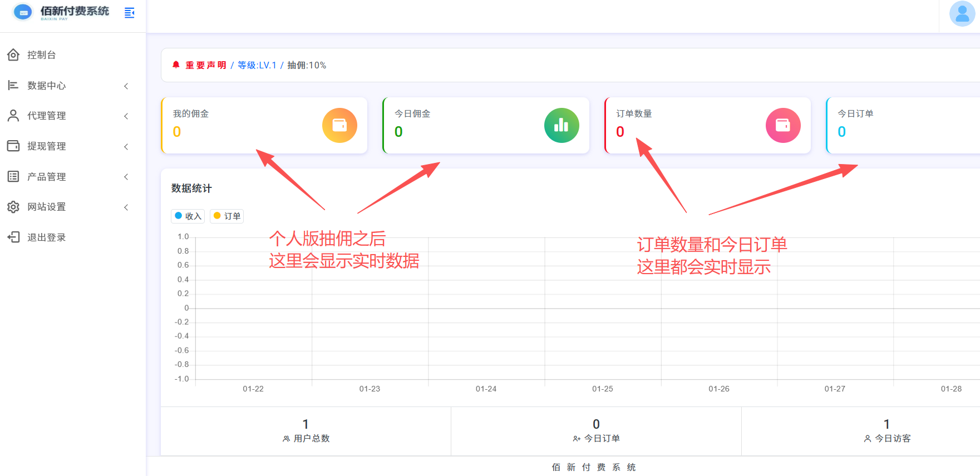The height and width of the screenshot is (476, 980).
Task: Click orange wallet icon on 我的佣金 card
Action: [339, 125]
